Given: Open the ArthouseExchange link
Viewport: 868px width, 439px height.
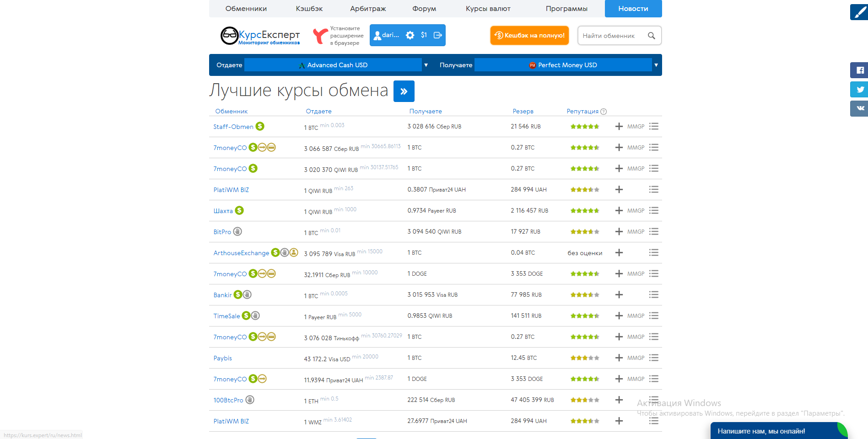Looking at the screenshot, I should coord(241,253).
